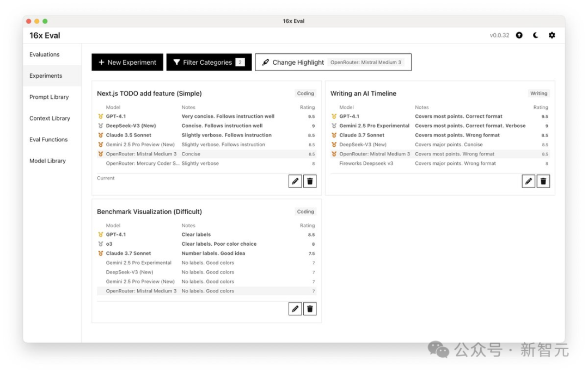
Task: Click medal icon beside Gemini 2.5 Pro Preview in Next.js TODO
Action: (101, 145)
